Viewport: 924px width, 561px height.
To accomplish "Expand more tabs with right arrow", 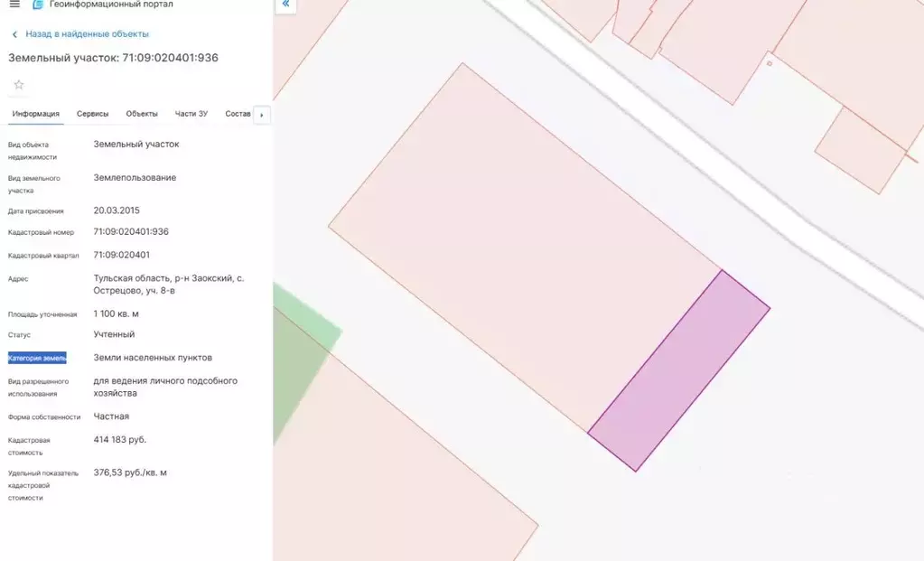I will tap(262, 115).
